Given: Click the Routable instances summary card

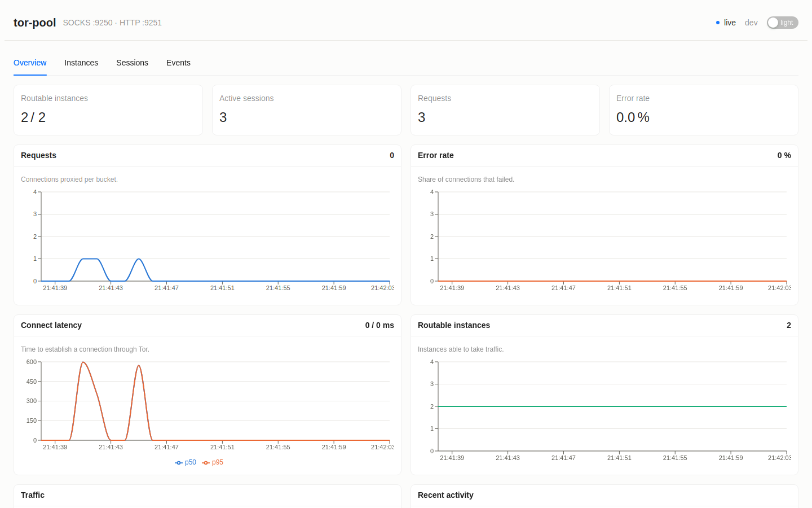Looking at the screenshot, I should 108,110.
